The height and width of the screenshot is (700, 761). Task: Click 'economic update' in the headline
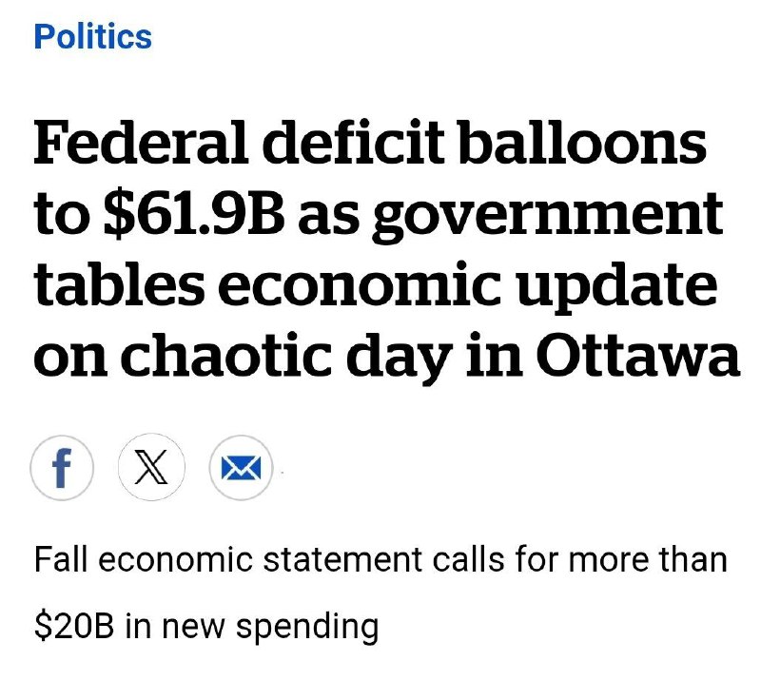[x=467, y=286]
